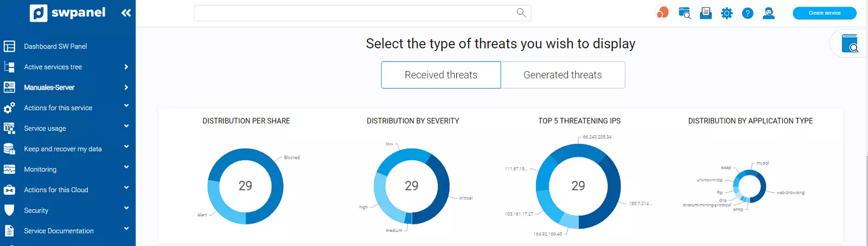Click the browser window search icon

[x=685, y=13]
